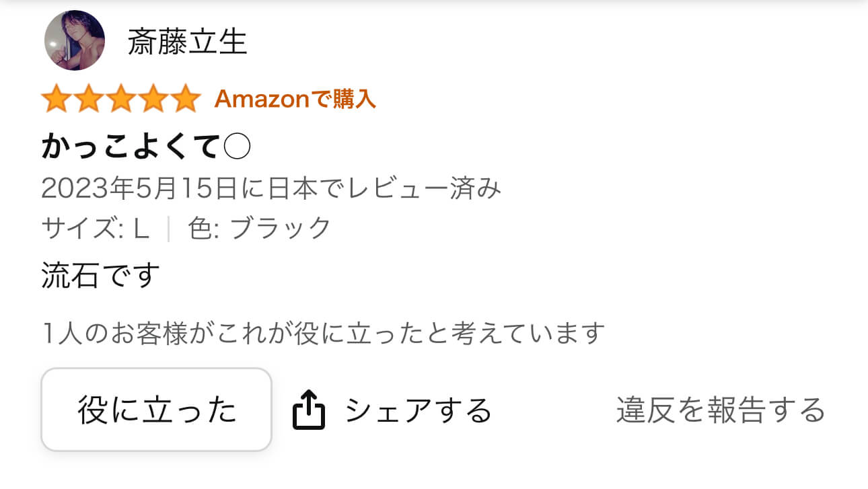Click the 色: ブラック variant text
Viewport: 868px width, 489px height.
[x=260, y=229]
